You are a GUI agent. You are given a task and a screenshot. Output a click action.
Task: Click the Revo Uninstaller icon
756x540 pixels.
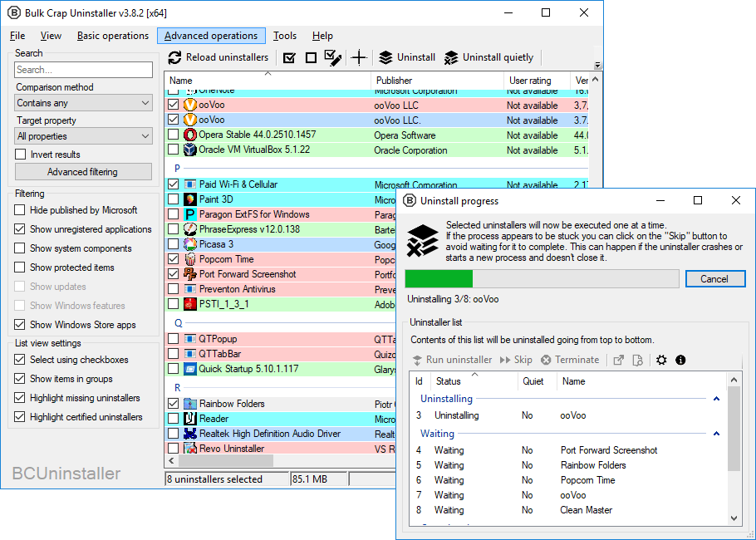tap(190, 449)
